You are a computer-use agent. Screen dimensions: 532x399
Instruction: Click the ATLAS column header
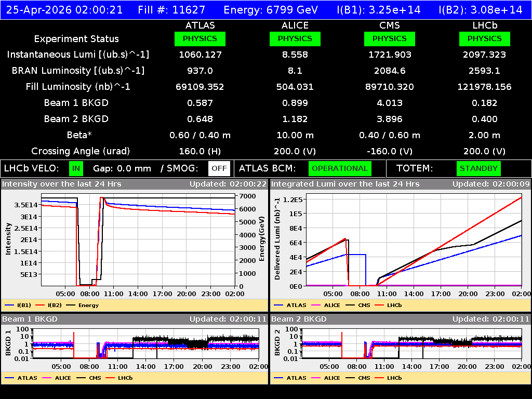coord(200,25)
